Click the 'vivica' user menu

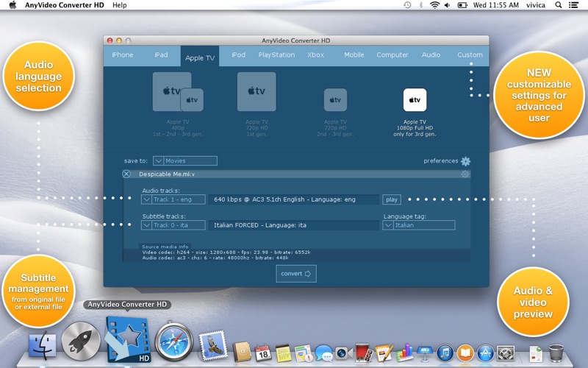tap(536, 5)
